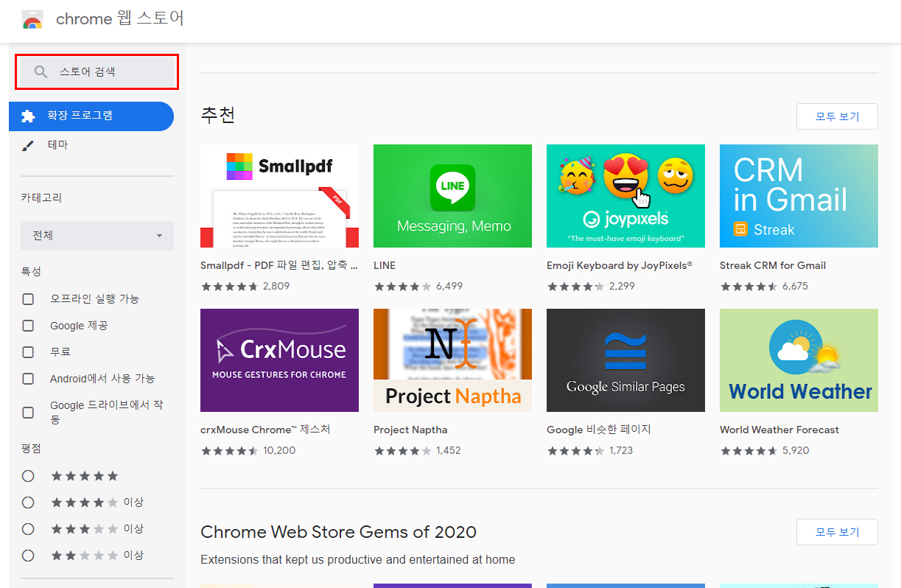The image size is (901, 588).
Task: Click the 10,200 review count
Action: pos(279,450)
